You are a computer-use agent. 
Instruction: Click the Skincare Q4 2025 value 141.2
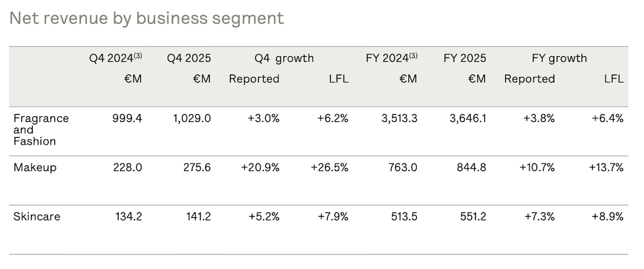tap(196, 217)
